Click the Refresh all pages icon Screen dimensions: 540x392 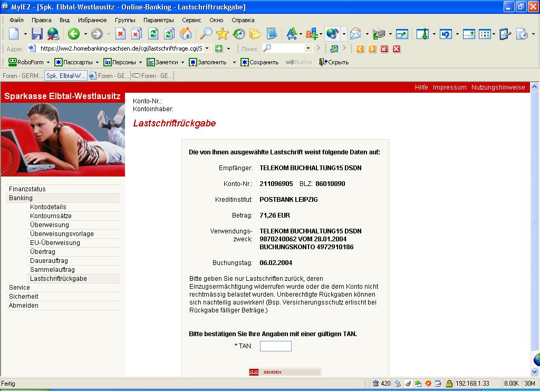(169, 34)
